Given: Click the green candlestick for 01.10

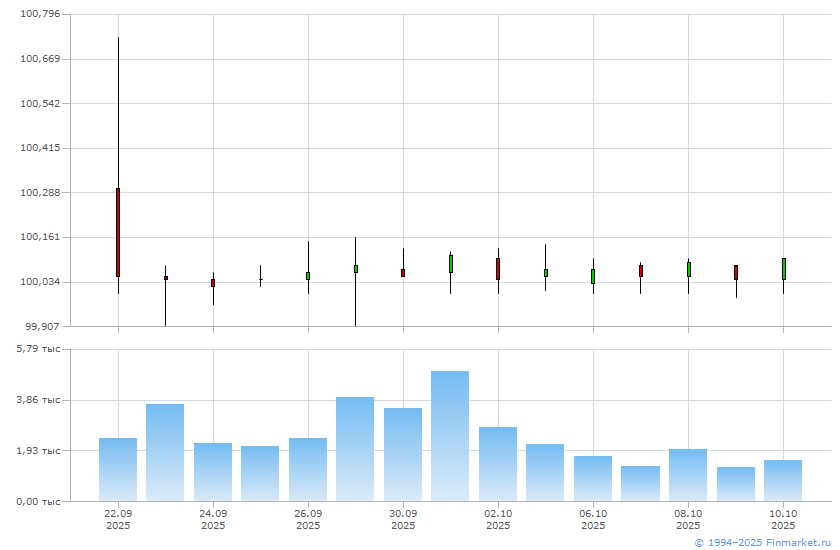Looking at the screenshot, I should pos(451,264).
